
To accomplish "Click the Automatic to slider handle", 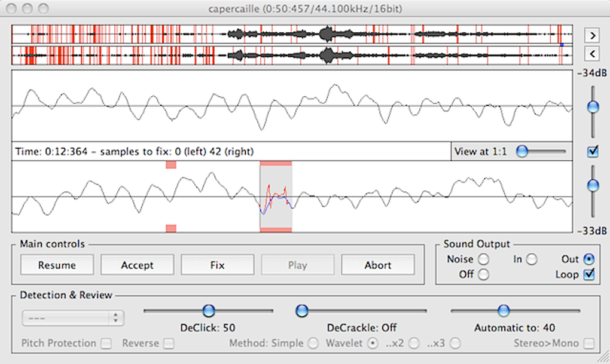I will (504, 311).
